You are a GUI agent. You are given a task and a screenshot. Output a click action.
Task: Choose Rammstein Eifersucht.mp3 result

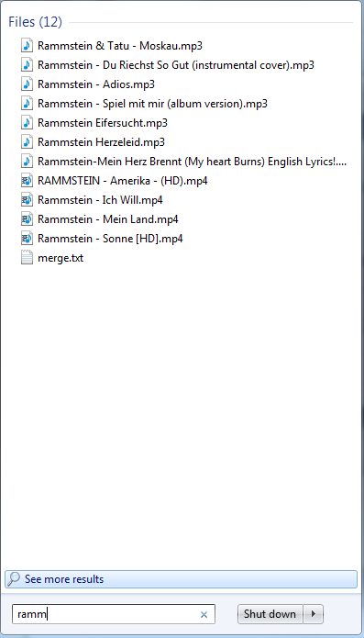click(x=103, y=123)
